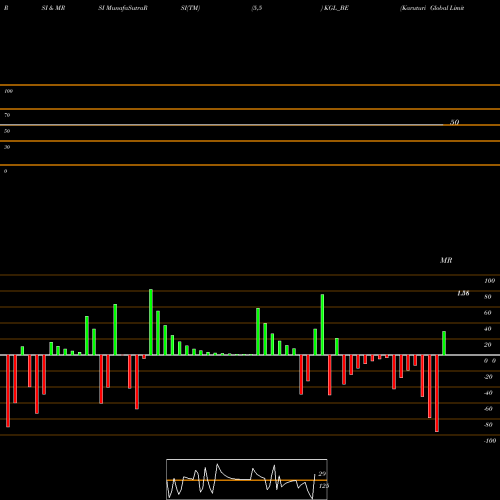Image resolution: width=500 pixels, height=500 pixels.
Task: Click the RSI left-axis '100' label
Action: tap(8, 91)
